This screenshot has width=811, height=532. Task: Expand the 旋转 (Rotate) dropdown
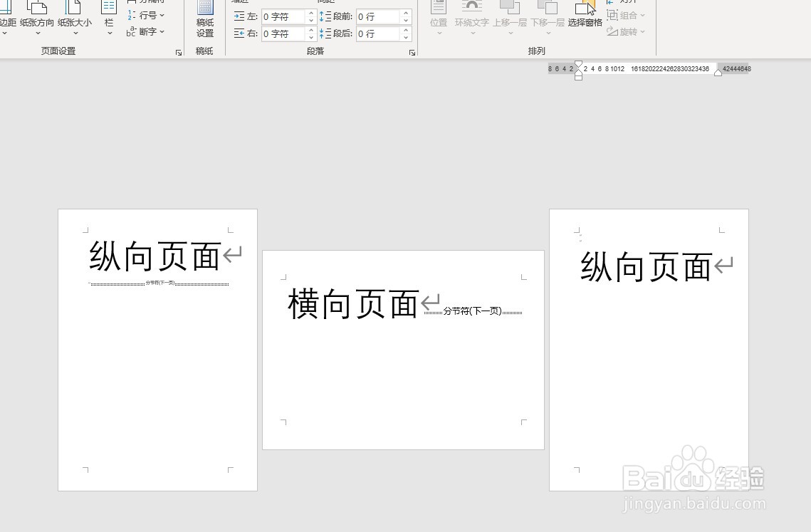642,31
